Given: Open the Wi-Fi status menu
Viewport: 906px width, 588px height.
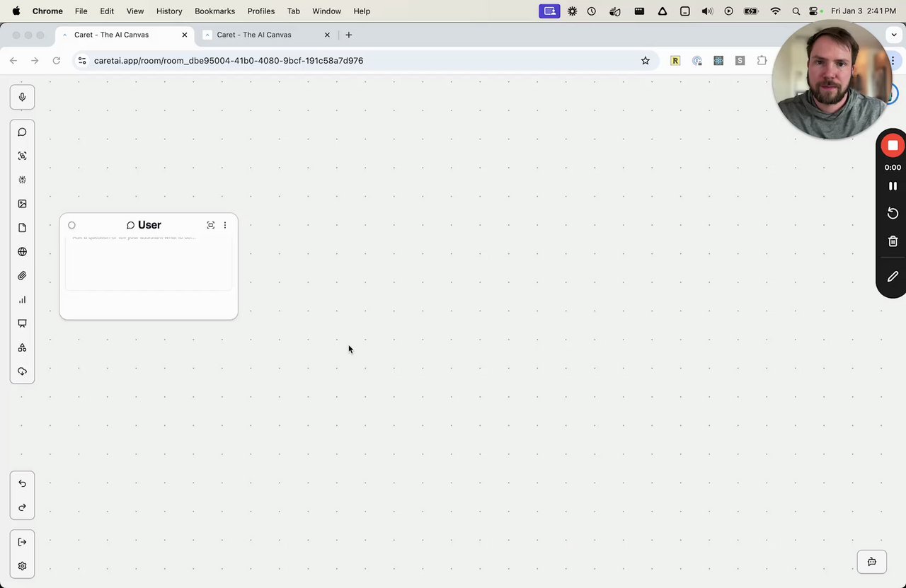Looking at the screenshot, I should click(775, 11).
